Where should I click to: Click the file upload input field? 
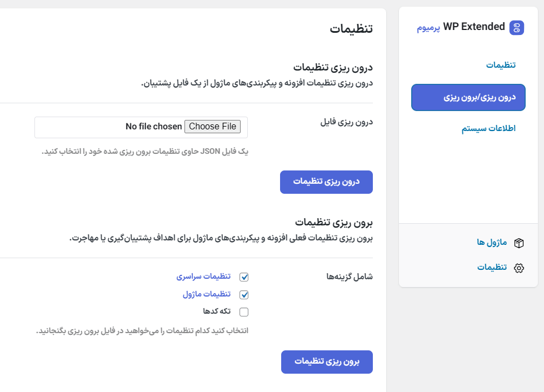[142, 127]
